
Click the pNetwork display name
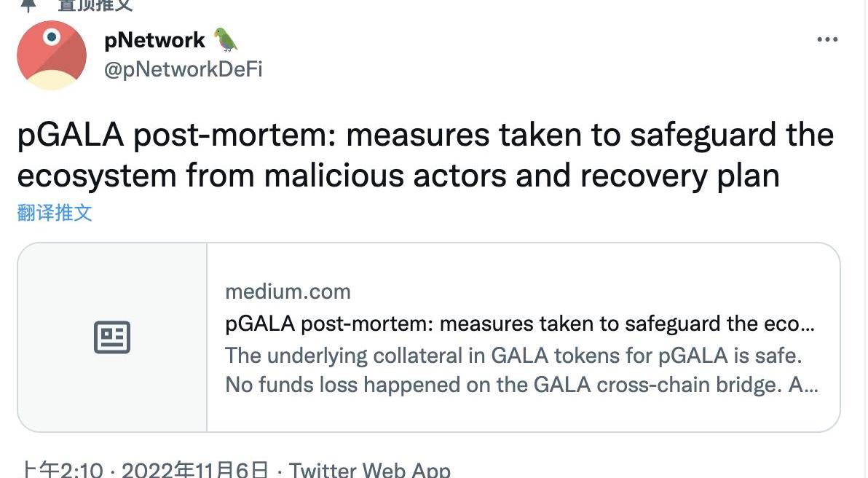[154, 40]
